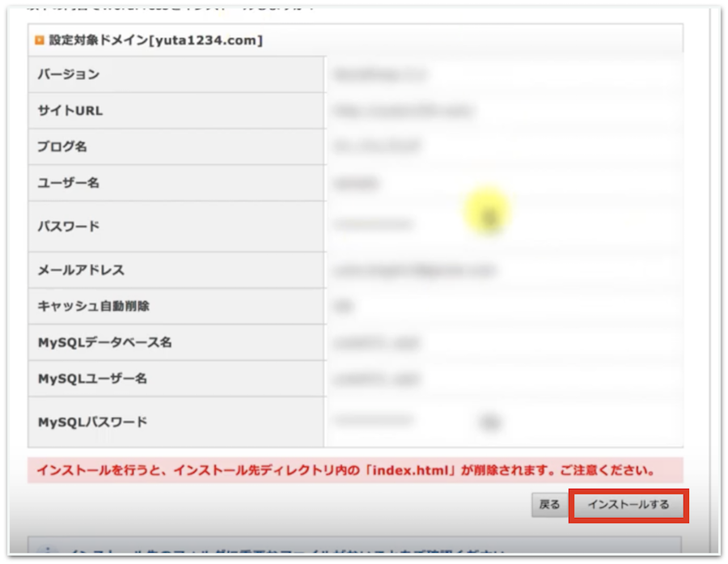Image resolution: width=728 pixels, height=564 pixels.
Task: Click the red index.html warning banner
Action: tap(354, 470)
